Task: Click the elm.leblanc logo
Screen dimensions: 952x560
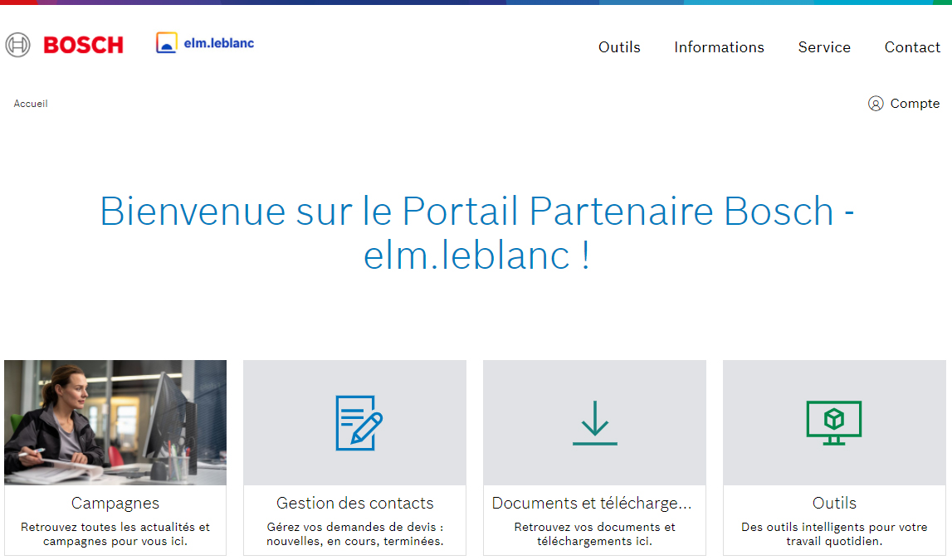Action: click(205, 43)
